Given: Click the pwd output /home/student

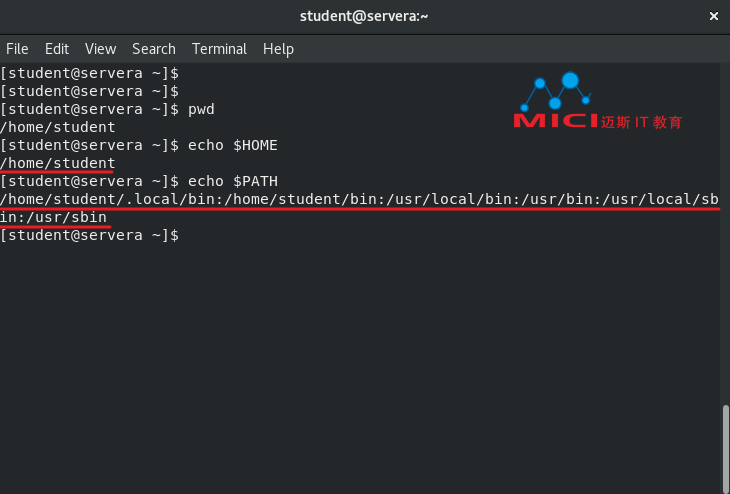Looking at the screenshot, I should tap(58, 127).
